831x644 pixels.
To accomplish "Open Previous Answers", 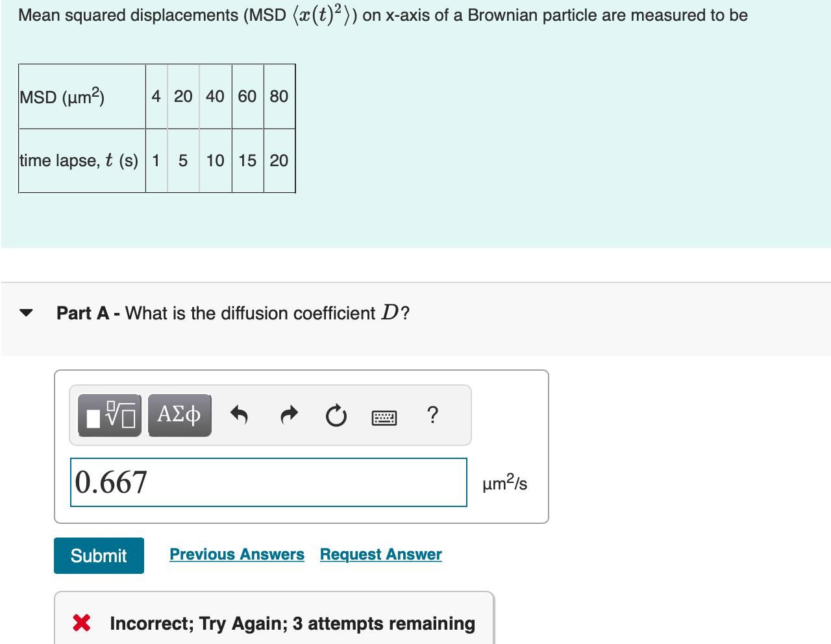I will [236, 554].
